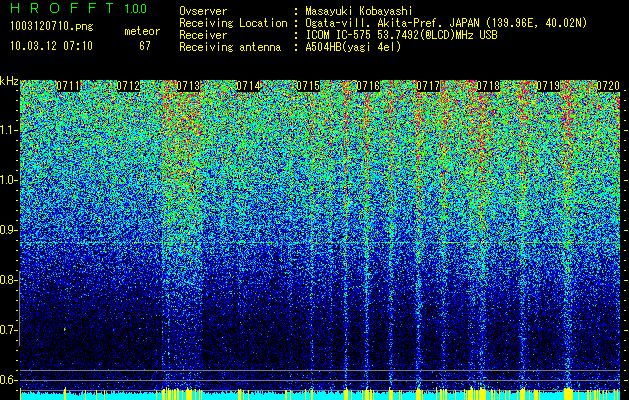Click the 1.1 kHz axis label
Image resolution: width=629 pixels, height=400 pixels.
coord(8,130)
